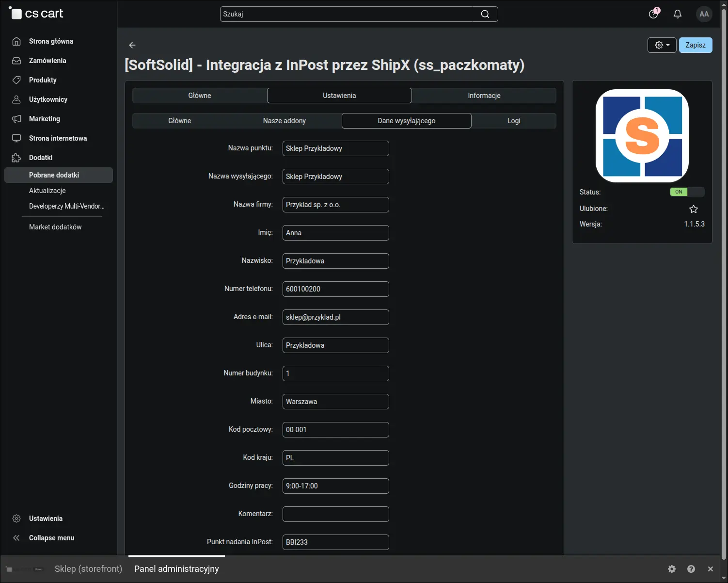Open Zamówienia inbox icon
Screen dimensions: 728x583
[16, 61]
